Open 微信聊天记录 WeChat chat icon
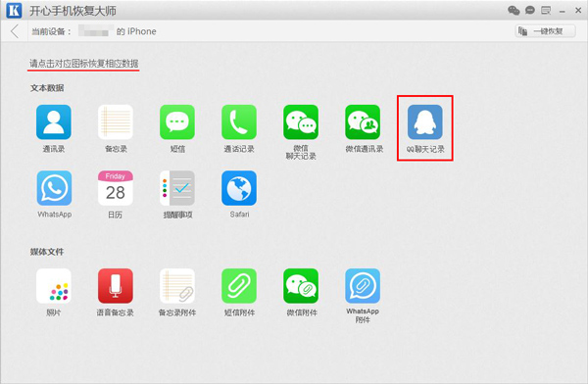Image resolution: width=588 pixels, height=384 pixels. coord(301,122)
